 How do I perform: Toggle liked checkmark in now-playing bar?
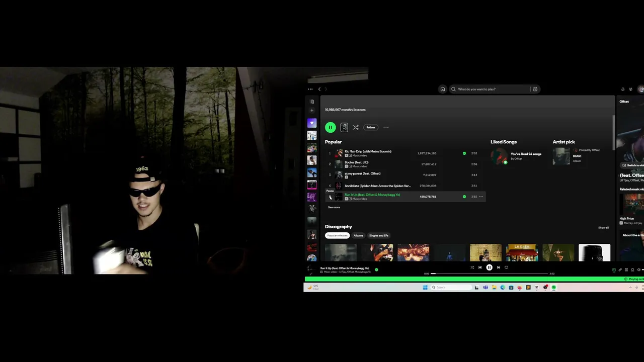376,269
